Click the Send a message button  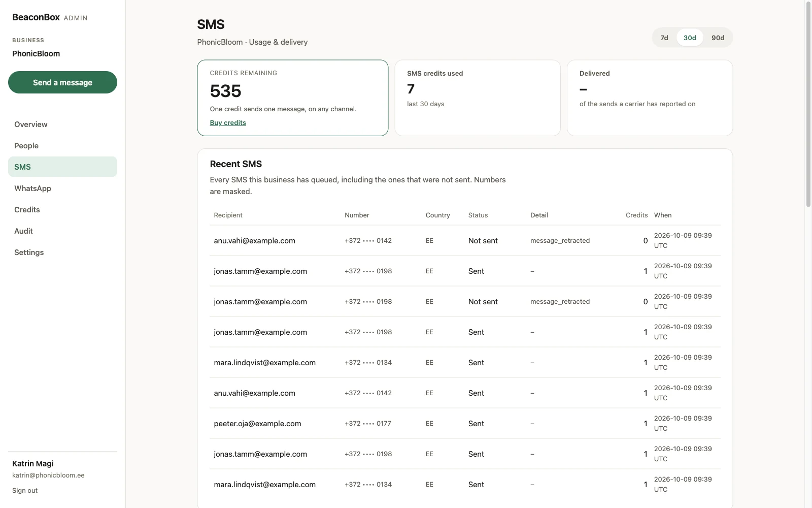62,82
